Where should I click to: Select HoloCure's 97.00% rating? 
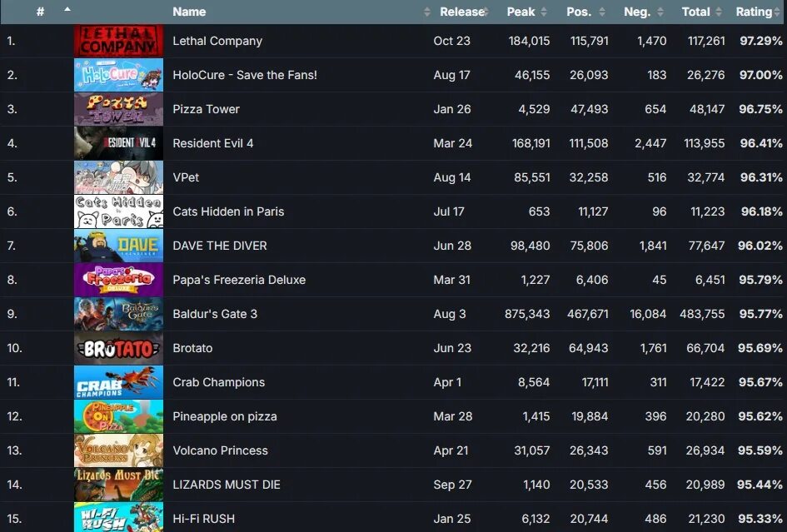click(x=761, y=75)
